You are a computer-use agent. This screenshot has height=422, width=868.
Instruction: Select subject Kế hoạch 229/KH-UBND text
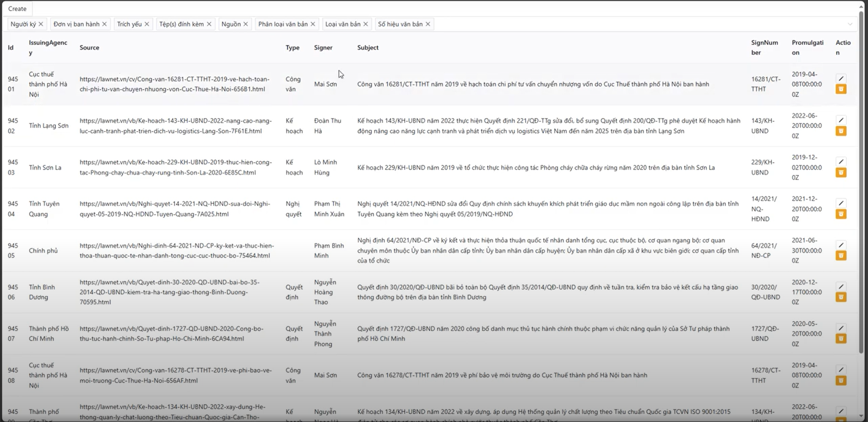(x=536, y=167)
